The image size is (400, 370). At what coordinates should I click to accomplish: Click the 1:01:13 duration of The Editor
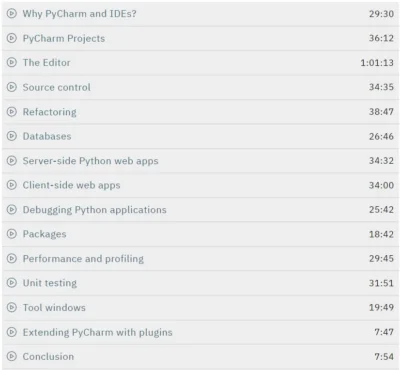pyautogui.click(x=377, y=63)
